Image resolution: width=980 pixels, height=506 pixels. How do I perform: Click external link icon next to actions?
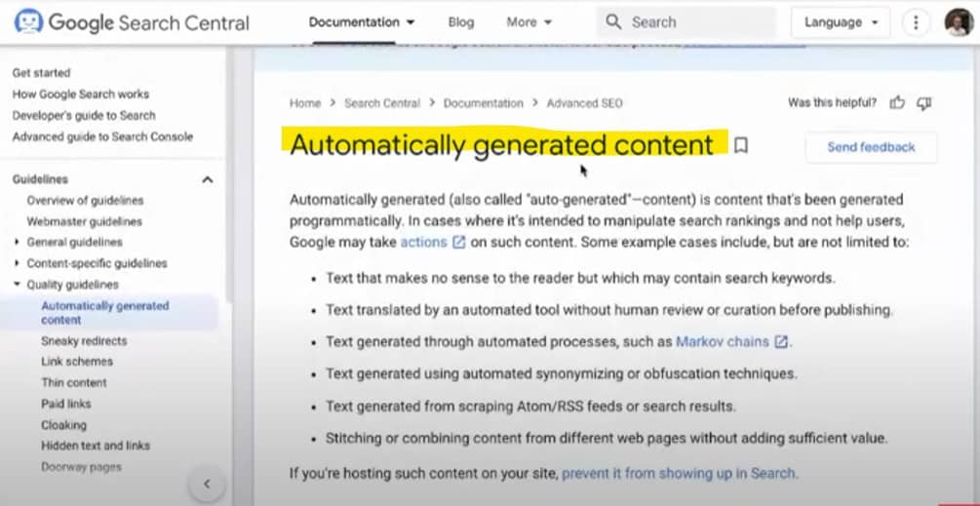458,242
